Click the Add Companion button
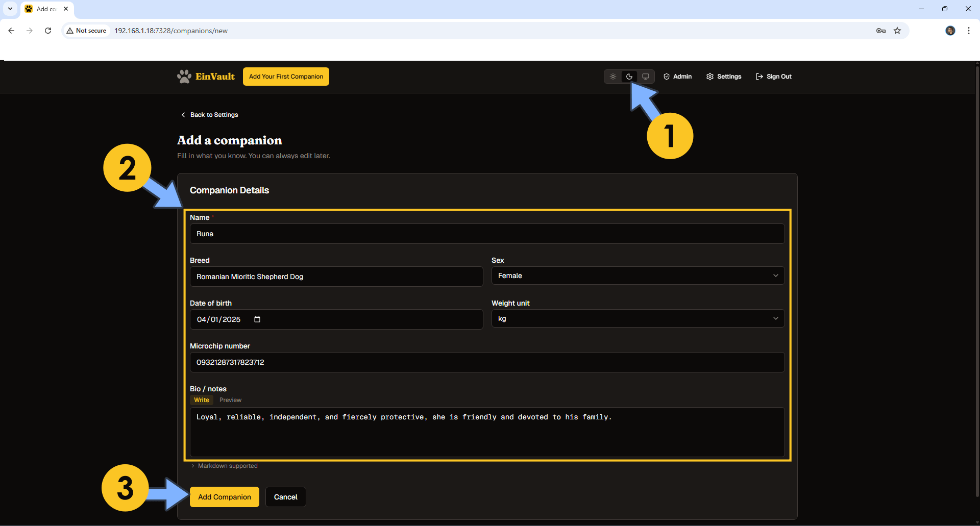 (x=224, y=496)
